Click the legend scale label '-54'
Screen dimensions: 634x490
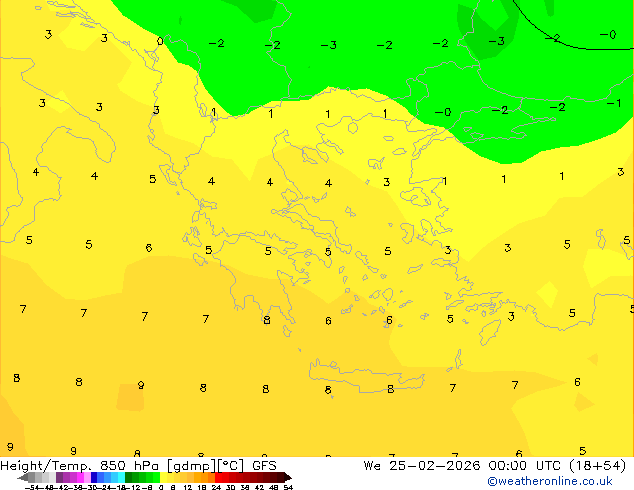point(32,488)
